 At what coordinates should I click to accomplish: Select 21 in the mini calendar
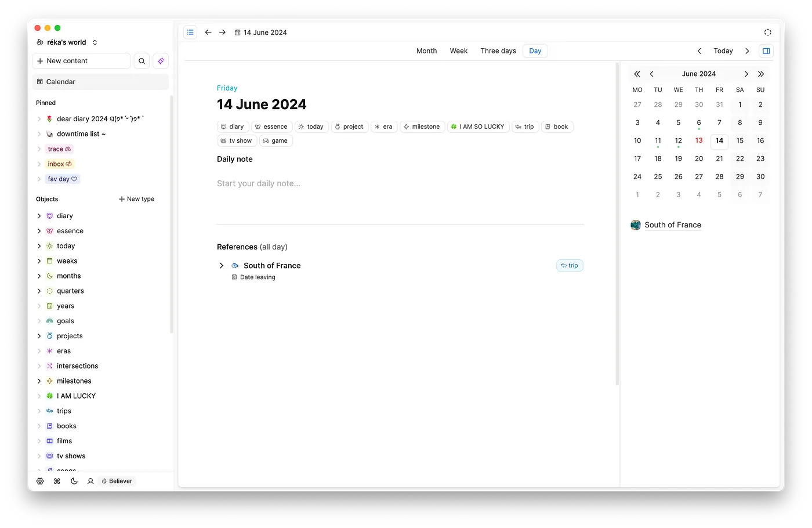coord(719,158)
